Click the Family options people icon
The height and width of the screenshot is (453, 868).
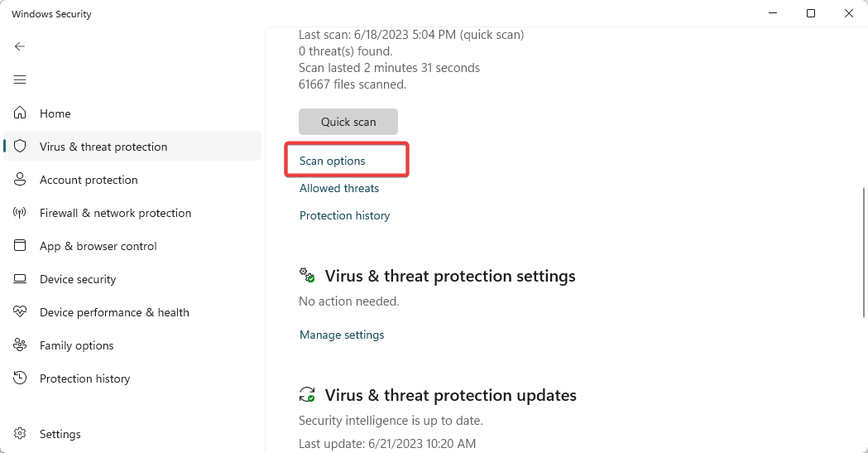[20, 345]
